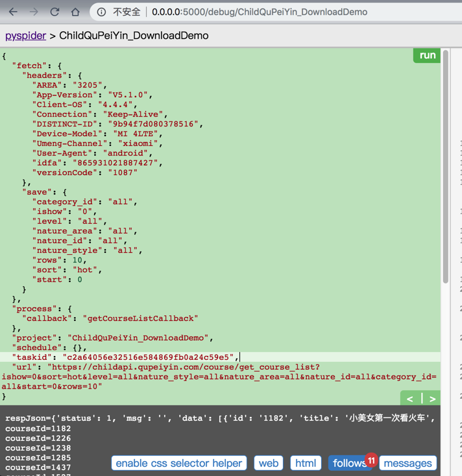Viewport: 462px width, 476px height.
Task: Click the "idfa" header value
Action: point(115,163)
